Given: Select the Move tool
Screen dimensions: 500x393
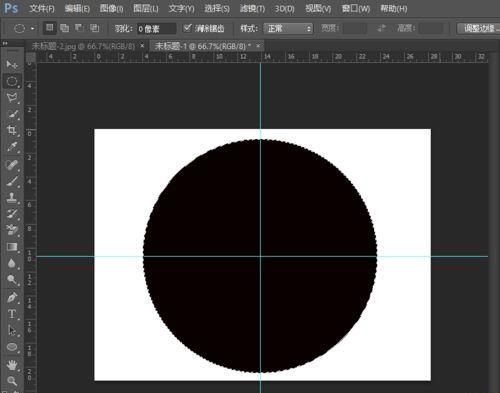Looking at the screenshot, I should point(12,64).
